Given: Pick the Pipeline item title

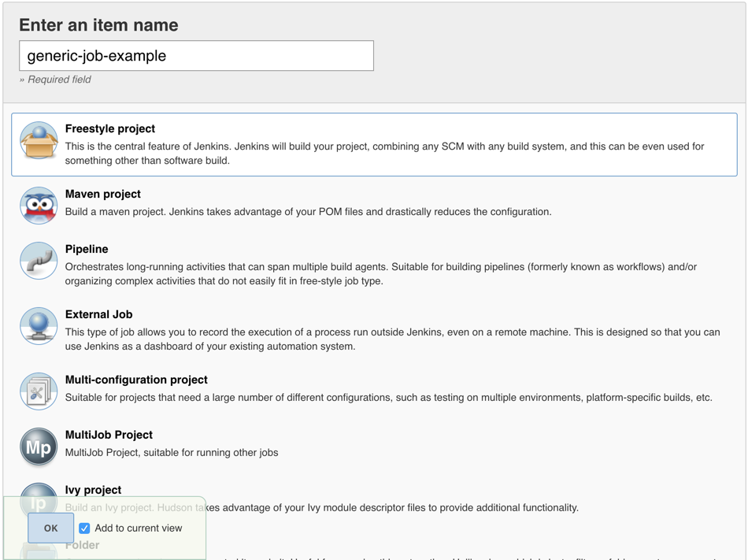Looking at the screenshot, I should [87, 249].
